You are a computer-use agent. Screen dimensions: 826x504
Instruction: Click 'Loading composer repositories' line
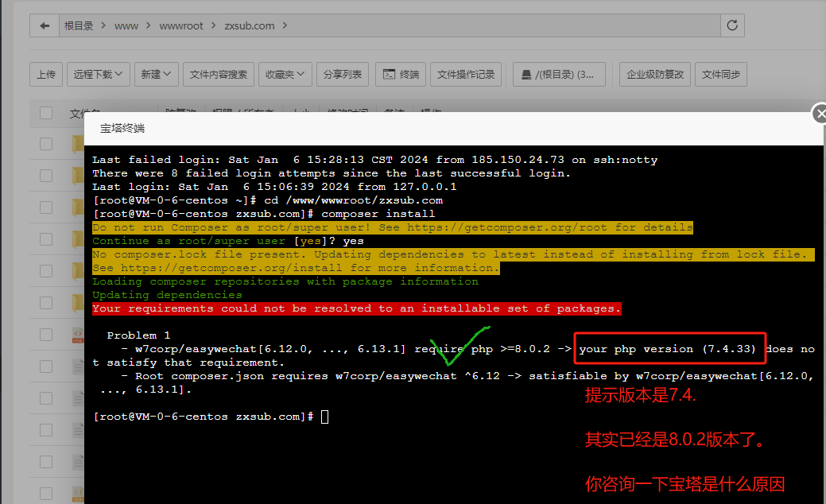285,281
